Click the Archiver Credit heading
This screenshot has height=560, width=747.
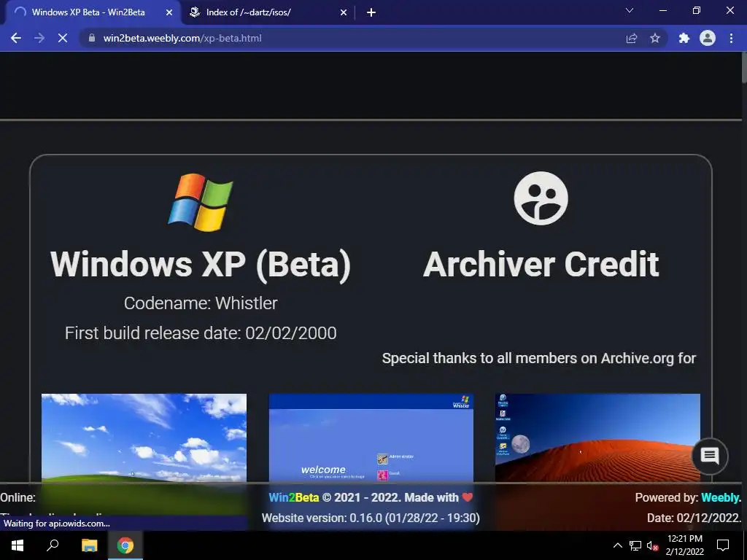coord(541,264)
